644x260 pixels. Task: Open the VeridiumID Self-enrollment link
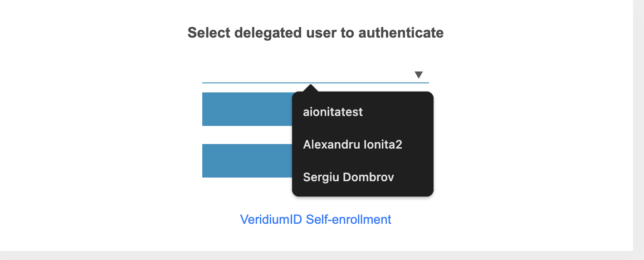point(315,219)
